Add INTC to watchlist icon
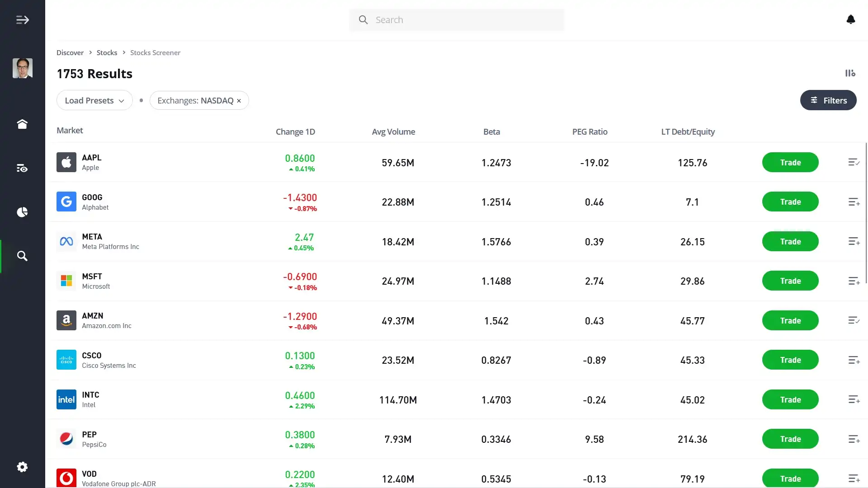The image size is (868, 488). [854, 399]
